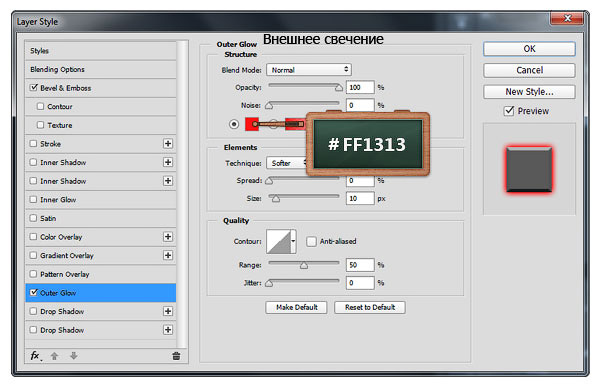
Task: Click the Range slider handle
Action: click(x=304, y=265)
